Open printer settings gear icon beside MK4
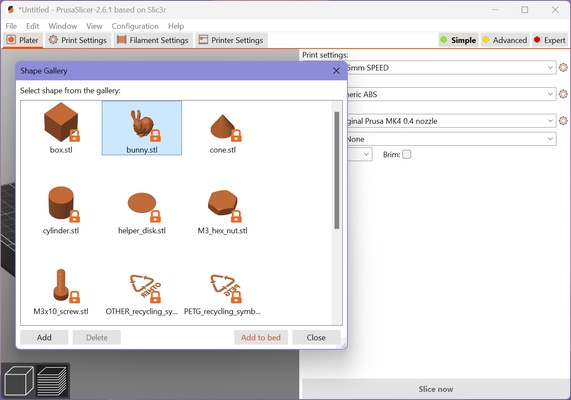This screenshot has height=400, width=571. pyautogui.click(x=563, y=121)
